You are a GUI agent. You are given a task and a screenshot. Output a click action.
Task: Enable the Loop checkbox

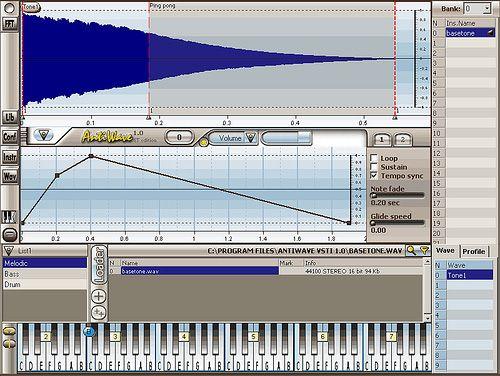[x=374, y=158]
